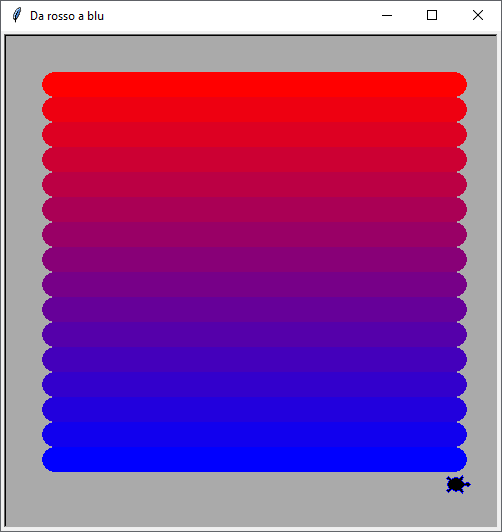This screenshot has height=532, width=502.
Task: Click the window title 'Da rosso a blu'
Action: 67,16
